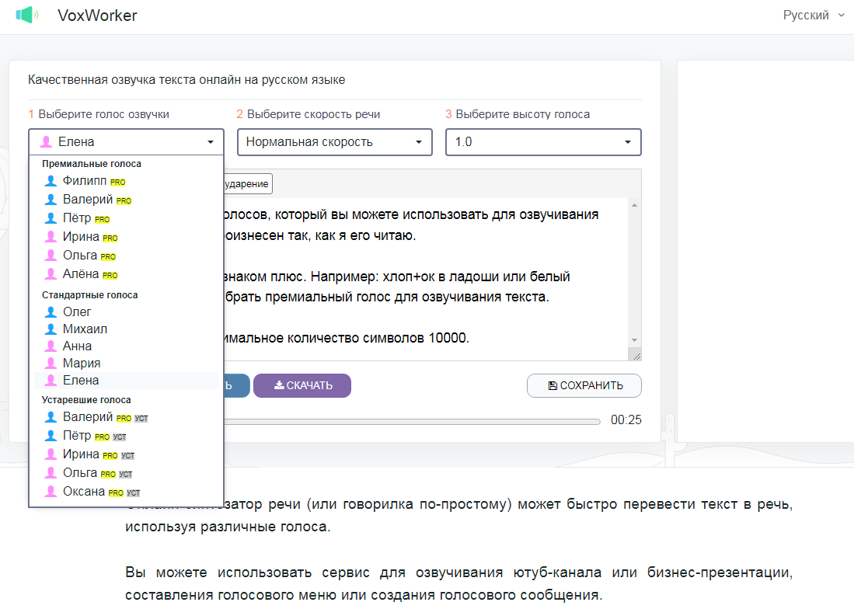Click the audio progress bar near 00:25
The width and height of the screenshot is (854, 616).
412,420
